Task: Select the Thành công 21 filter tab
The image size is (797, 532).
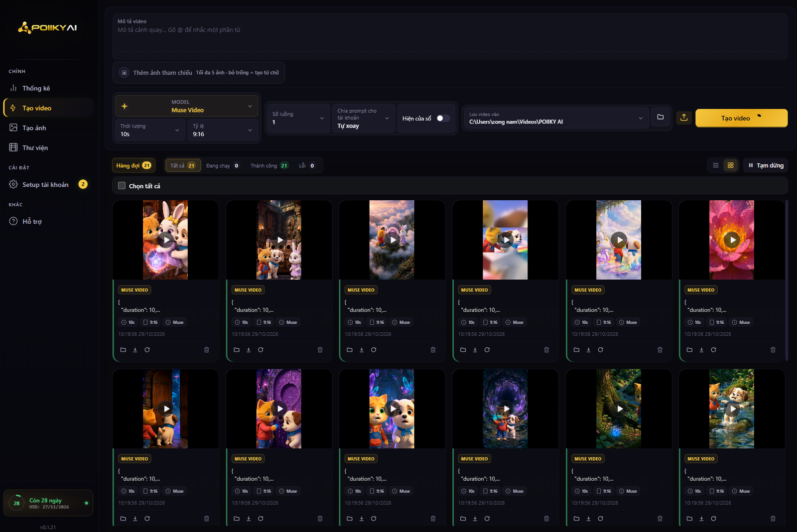Action: (x=269, y=165)
